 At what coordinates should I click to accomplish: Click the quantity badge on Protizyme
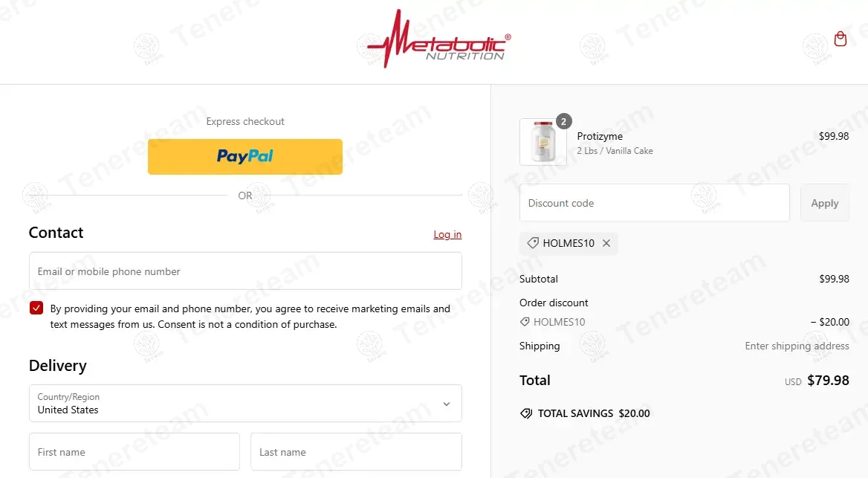pyautogui.click(x=563, y=121)
